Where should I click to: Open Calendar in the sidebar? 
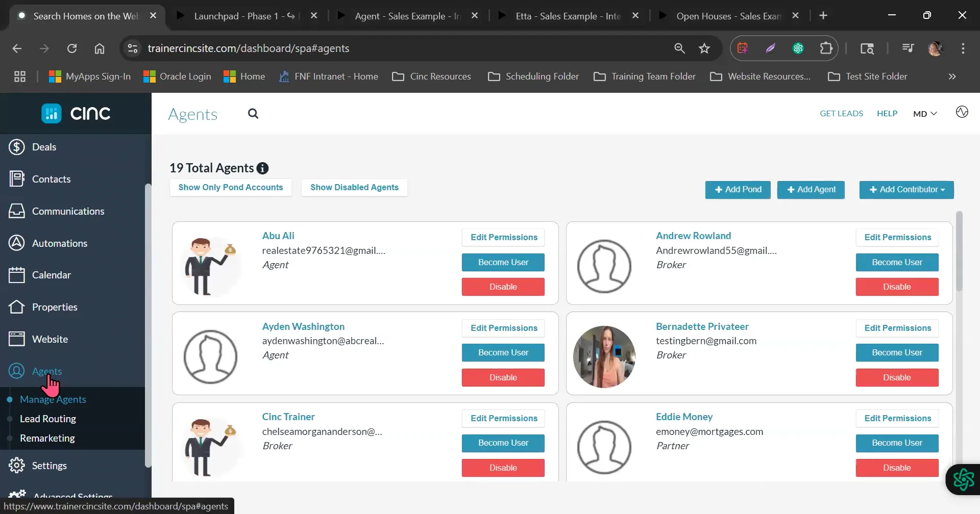51,275
